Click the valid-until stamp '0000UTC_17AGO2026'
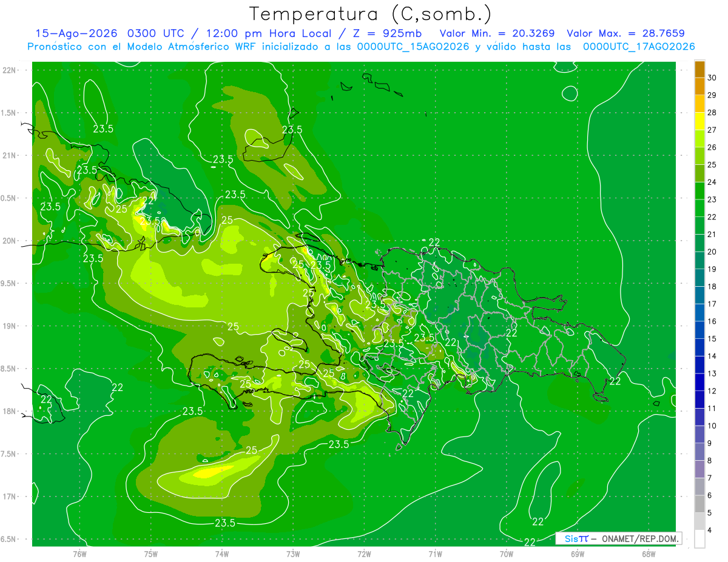The image size is (728, 562). [639, 47]
